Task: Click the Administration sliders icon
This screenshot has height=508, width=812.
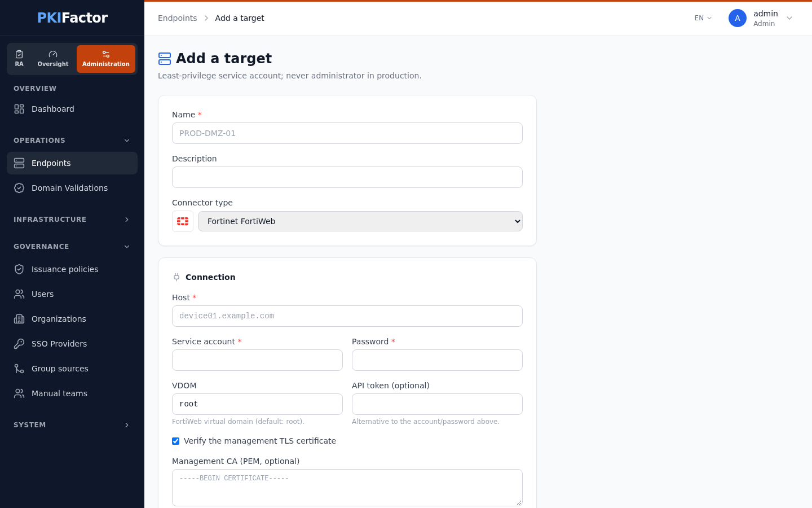Action: pyautogui.click(x=106, y=54)
